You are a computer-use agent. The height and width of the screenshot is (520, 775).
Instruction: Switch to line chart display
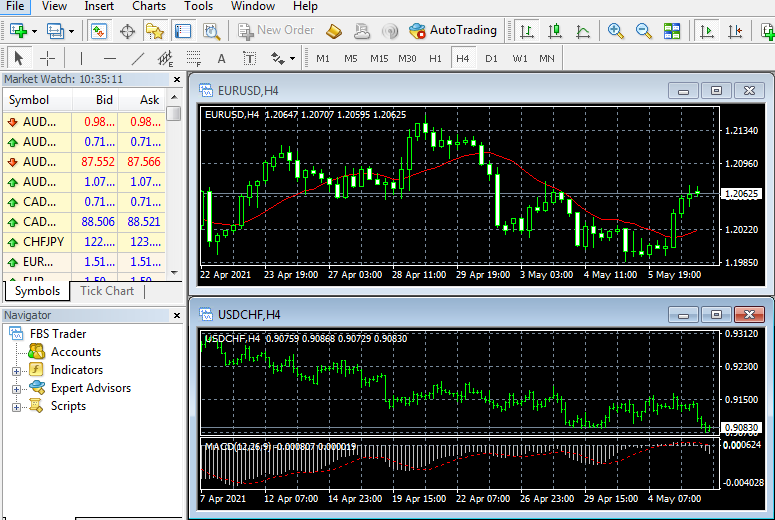coord(583,31)
